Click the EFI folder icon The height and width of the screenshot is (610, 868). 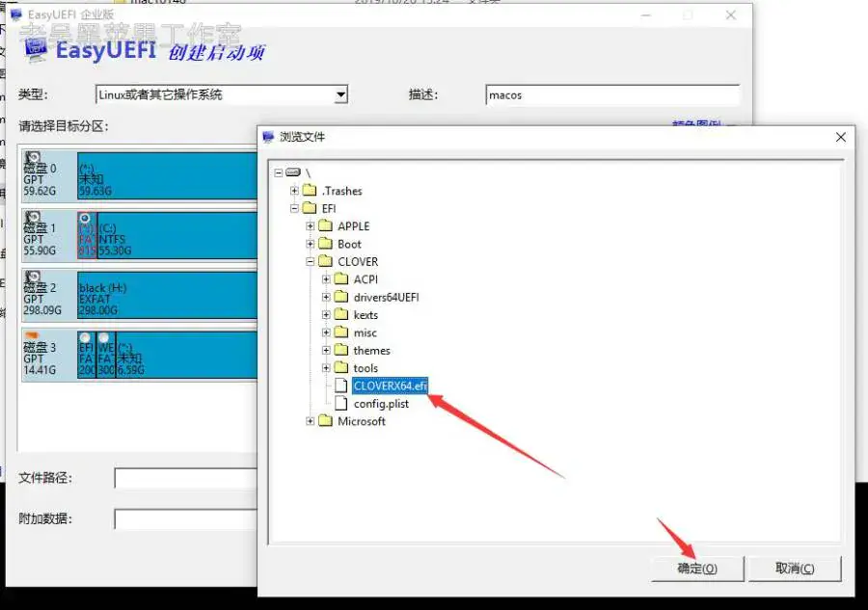tap(310, 208)
